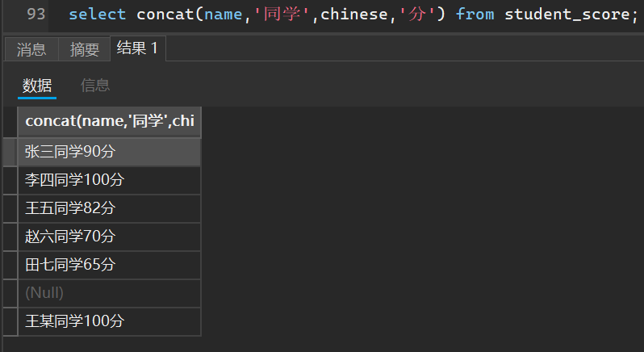
Task: Click the select keyword in the query
Action: click(98, 15)
